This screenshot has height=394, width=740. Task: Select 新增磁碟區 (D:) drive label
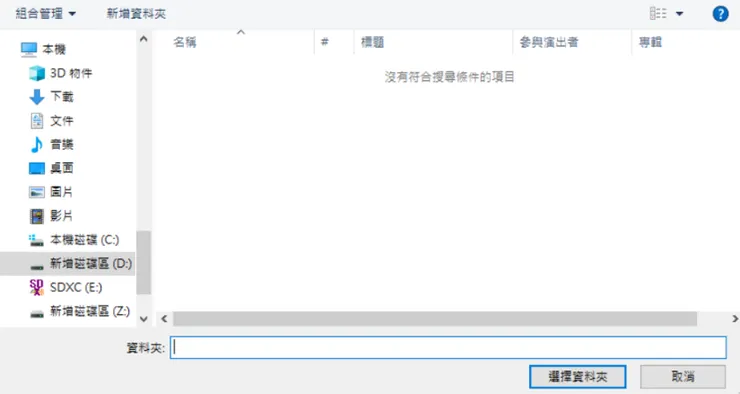click(x=91, y=263)
